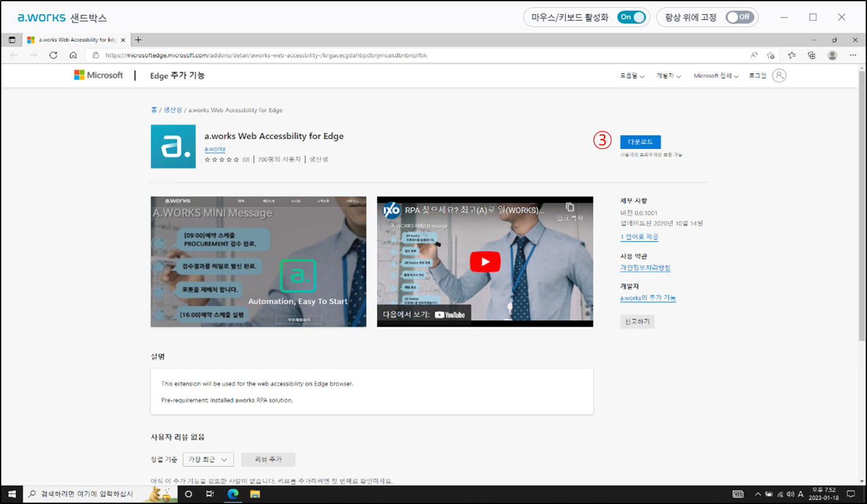Image resolution: width=867 pixels, height=504 pixels.
Task: Toggle 항상 위에 고정 switch on
Action: coord(740,17)
